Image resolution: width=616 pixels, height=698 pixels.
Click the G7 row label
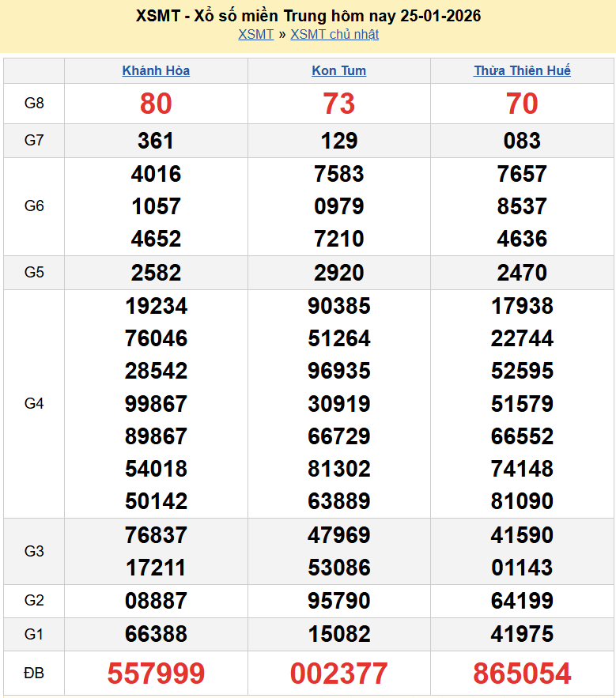click(x=34, y=141)
